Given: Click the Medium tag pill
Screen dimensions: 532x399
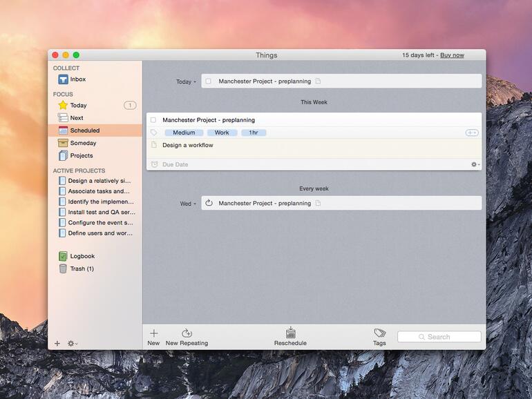Looking at the screenshot, I should [184, 133].
